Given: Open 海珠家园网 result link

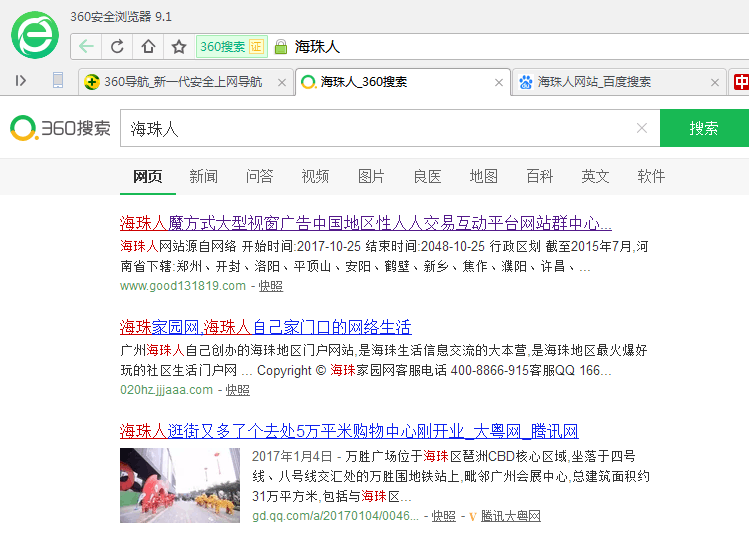Looking at the screenshot, I should (266, 327).
